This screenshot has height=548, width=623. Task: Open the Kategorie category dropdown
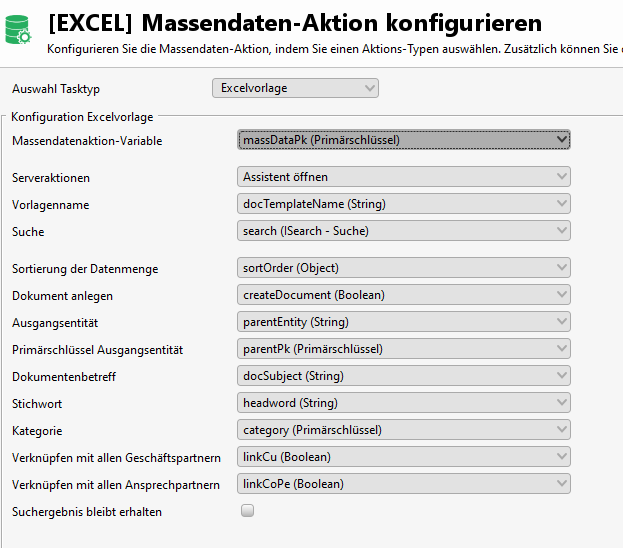[x=404, y=430]
